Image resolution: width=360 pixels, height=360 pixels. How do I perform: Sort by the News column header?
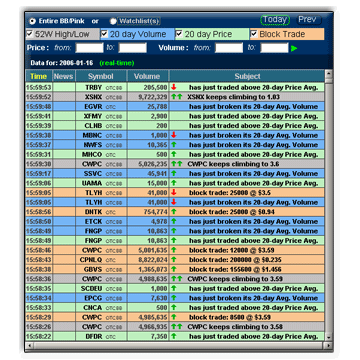point(64,76)
